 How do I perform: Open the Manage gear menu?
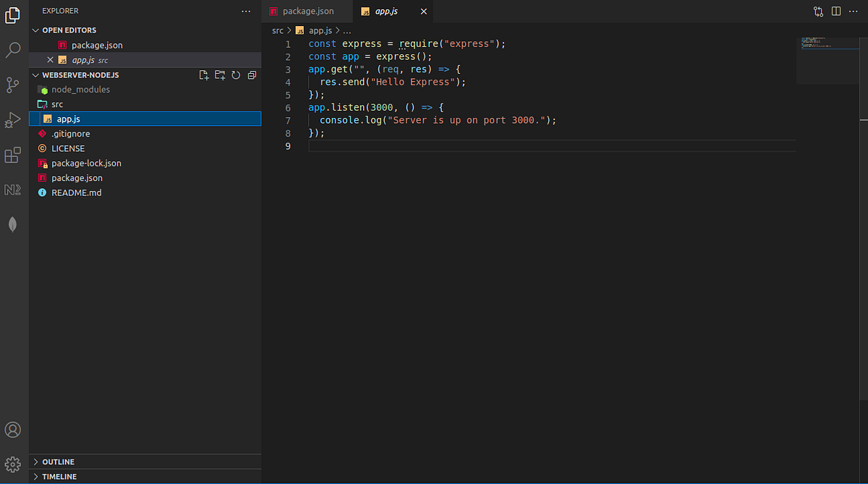12,464
